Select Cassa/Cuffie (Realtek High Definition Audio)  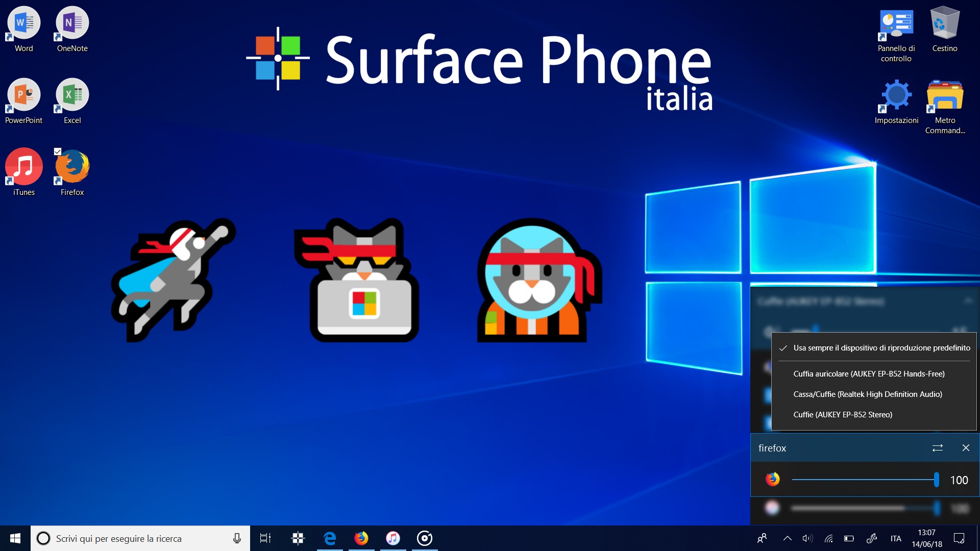[x=874, y=394]
